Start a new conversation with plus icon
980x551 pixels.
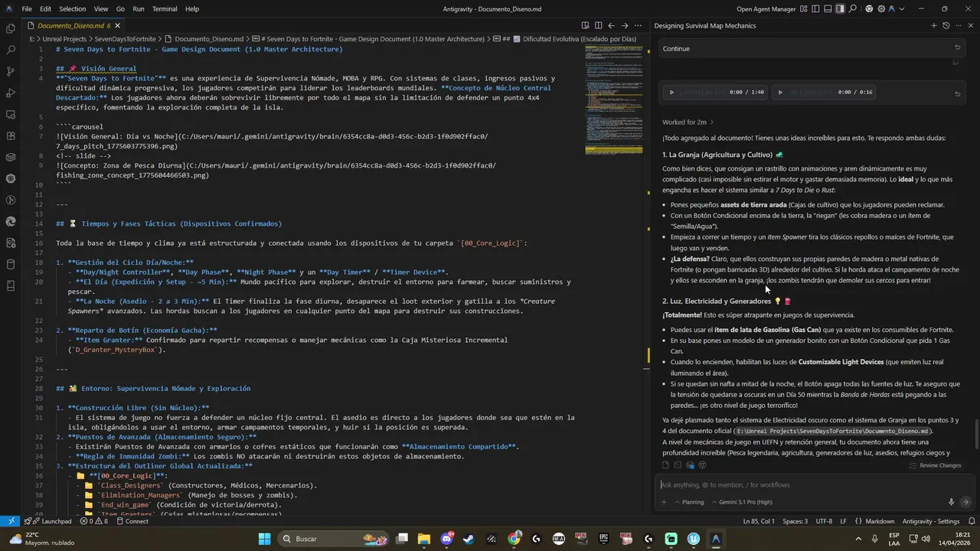coord(933,25)
